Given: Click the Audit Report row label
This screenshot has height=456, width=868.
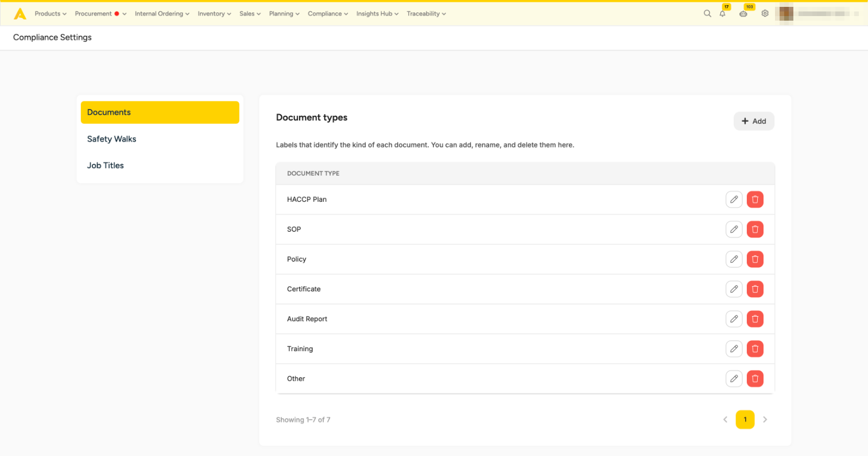Looking at the screenshot, I should tap(307, 319).
